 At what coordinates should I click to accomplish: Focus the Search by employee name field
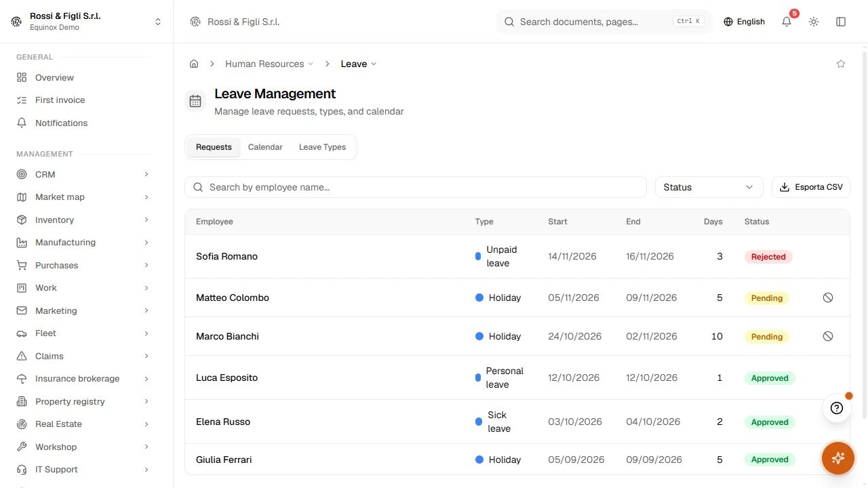coord(416,187)
